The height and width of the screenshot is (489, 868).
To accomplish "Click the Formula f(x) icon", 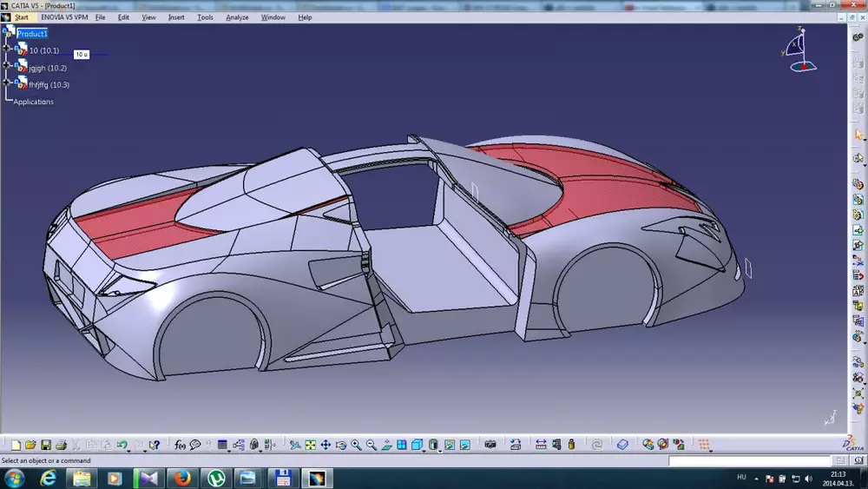I will 180,445.
